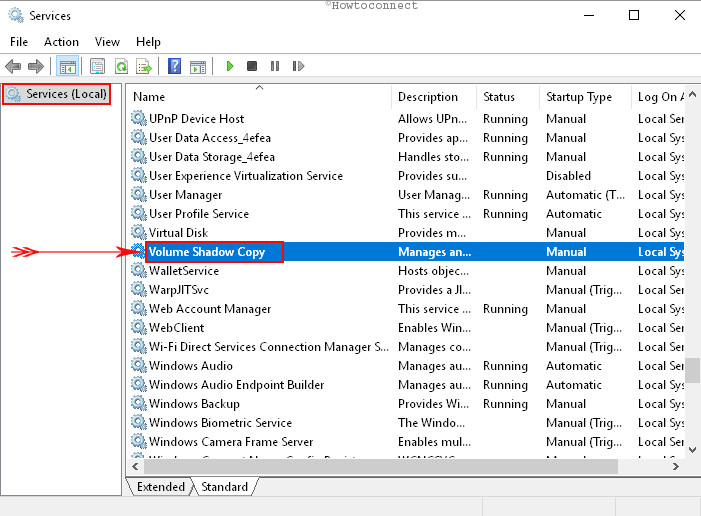Open the Properties toolbar icon
The width and height of the screenshot is (701, 516).
click(97, 66)
